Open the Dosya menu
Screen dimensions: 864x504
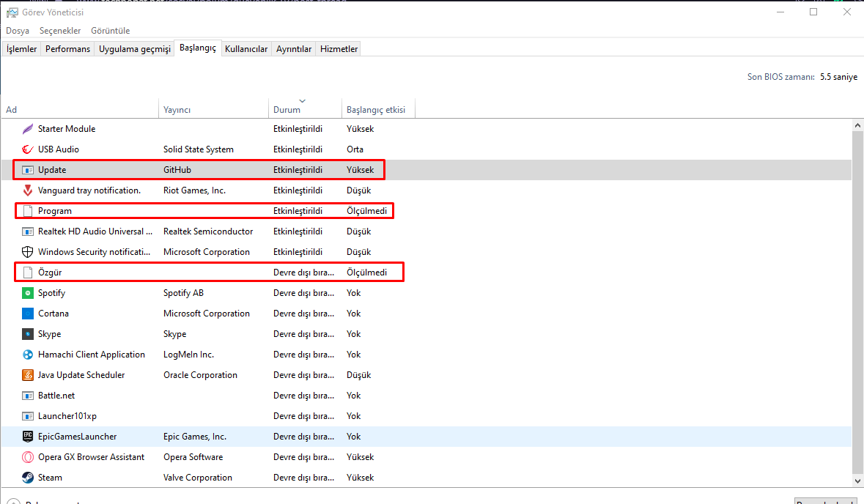tap(18, 31)
